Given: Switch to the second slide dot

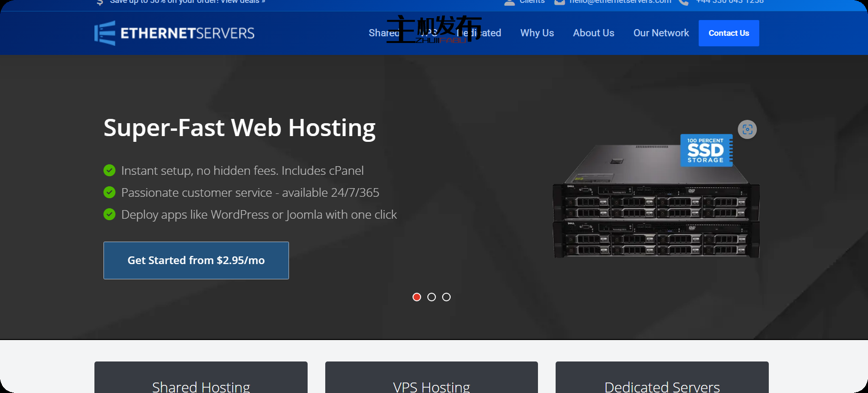Looking at the screenshot, I should 432,297.
